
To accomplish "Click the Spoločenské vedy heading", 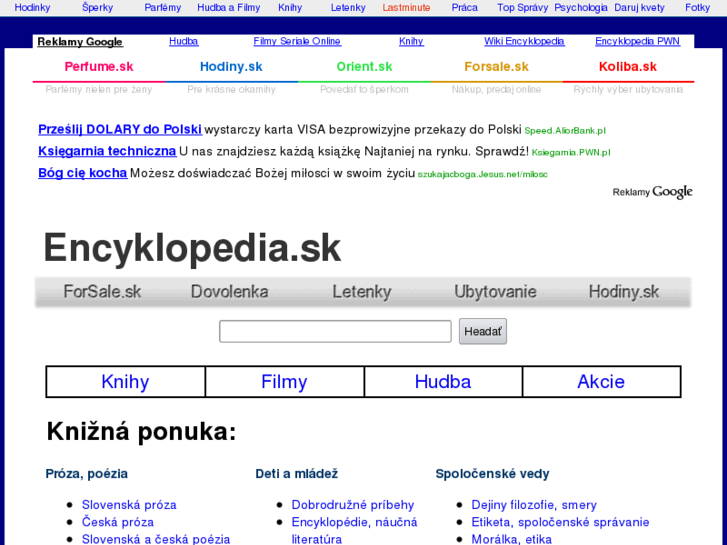I will pos(492,474).
